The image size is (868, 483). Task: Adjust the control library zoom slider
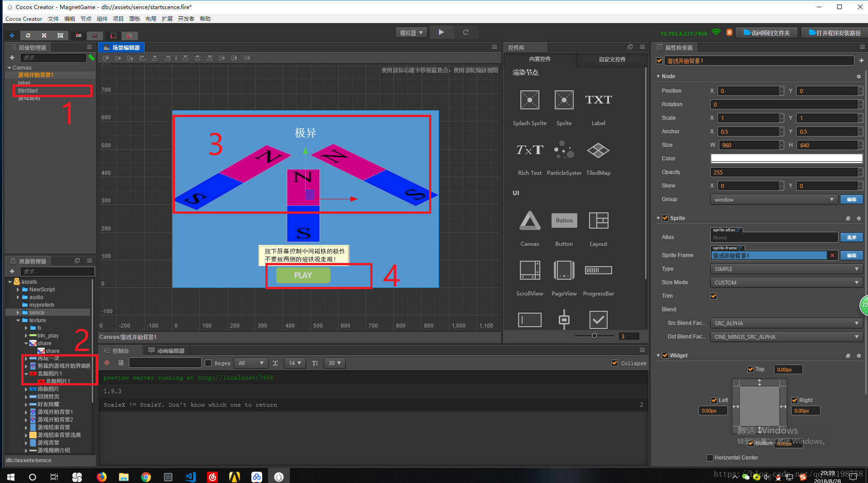(x=594, y=336)
